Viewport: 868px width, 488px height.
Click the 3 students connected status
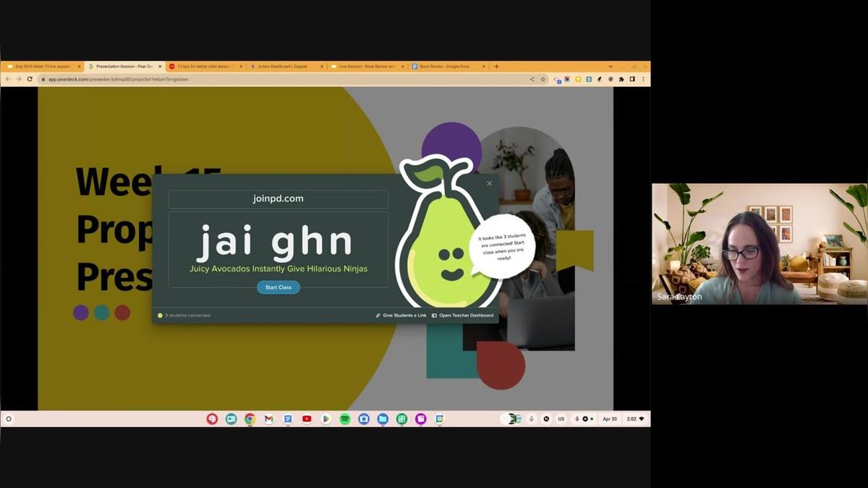[184, 316]
